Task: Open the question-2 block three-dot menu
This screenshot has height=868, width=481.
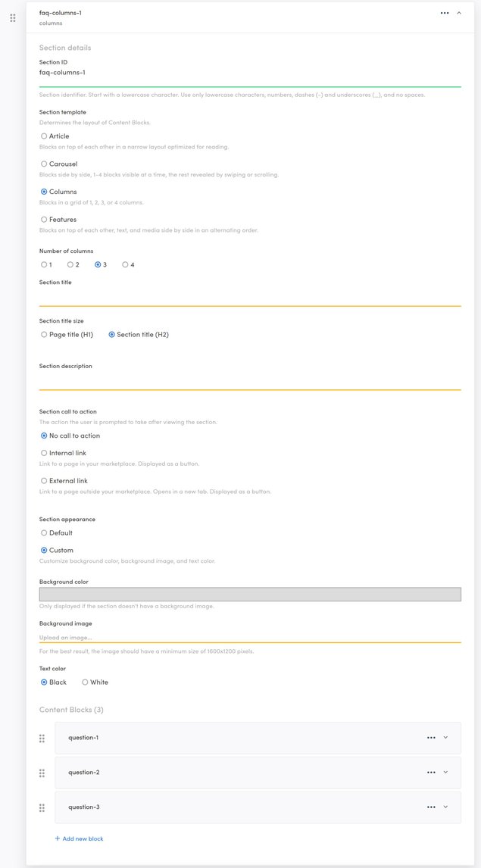Action: (431, 773)
